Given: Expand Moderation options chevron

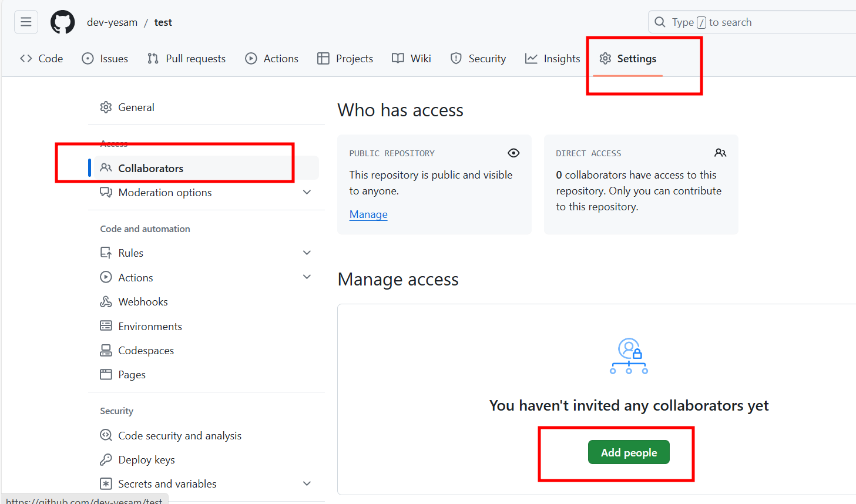Looking at the screenshot, I should point(307,192).
